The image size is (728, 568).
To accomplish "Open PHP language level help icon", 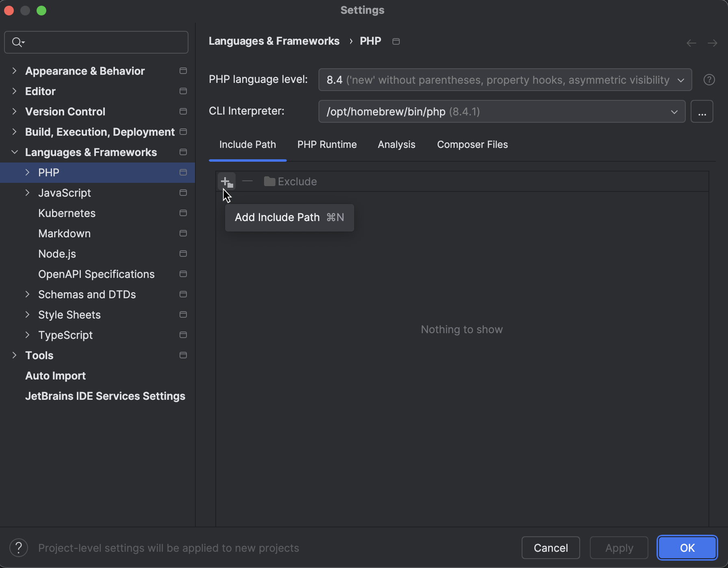I will [x=709, y=80].
